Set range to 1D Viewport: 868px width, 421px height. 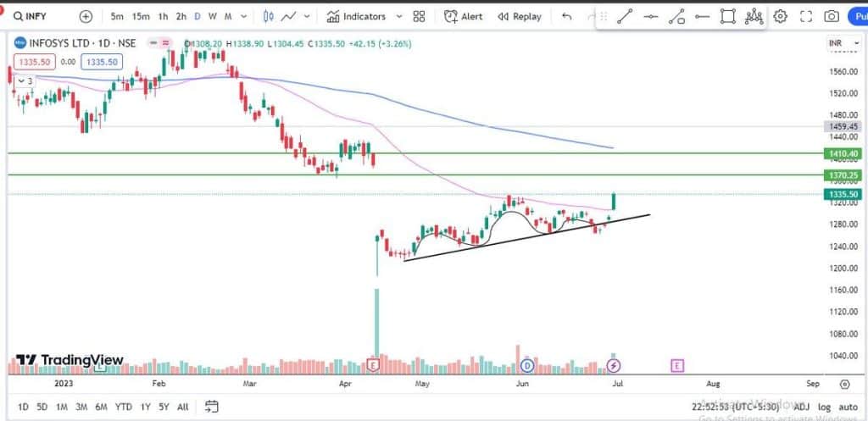23,407
